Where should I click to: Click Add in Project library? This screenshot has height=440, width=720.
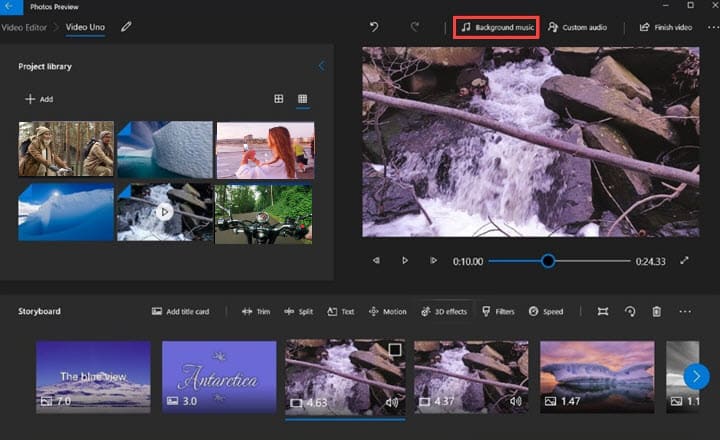pyautogui.click(x=39, y=99)
